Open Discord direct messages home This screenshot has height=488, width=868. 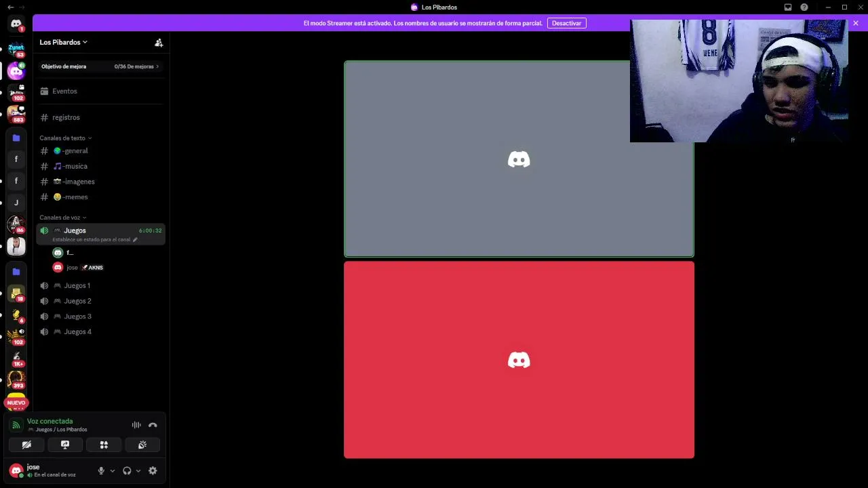pyautogui.click(x=16, y=24)
